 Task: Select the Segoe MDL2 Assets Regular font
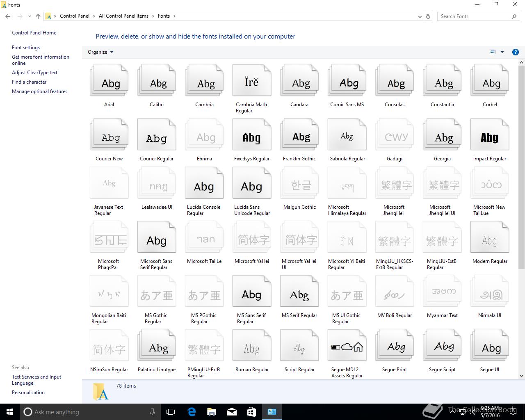tap(347, 345)
